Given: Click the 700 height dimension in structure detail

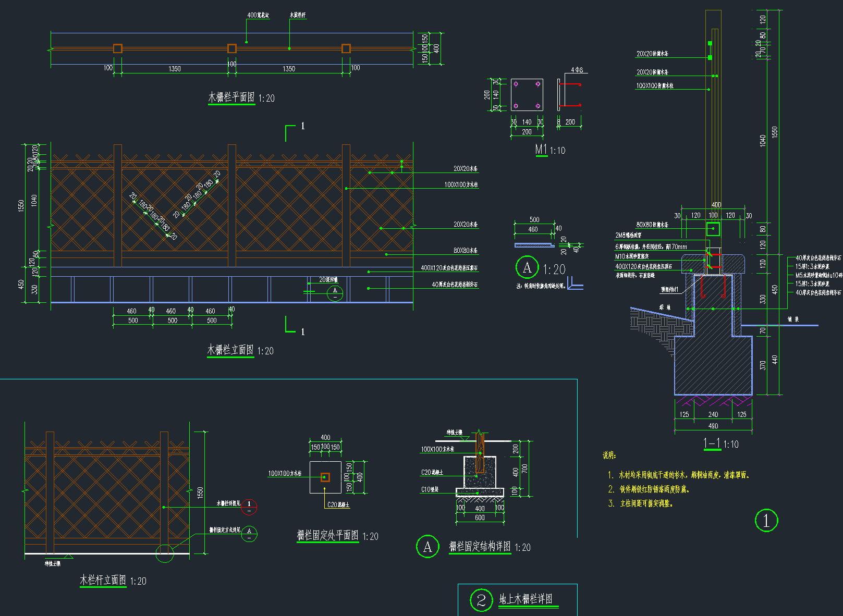Looking at the screenshot, I should tap(524, 467).
